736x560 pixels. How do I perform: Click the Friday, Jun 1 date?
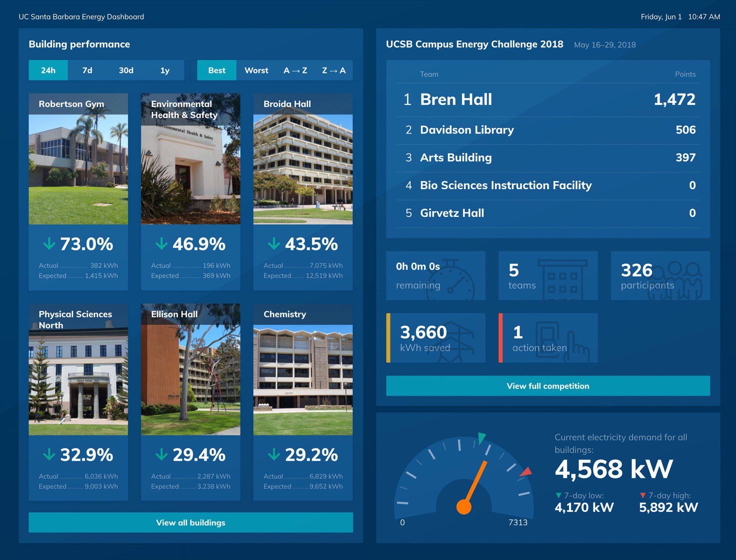coord(661,17)
